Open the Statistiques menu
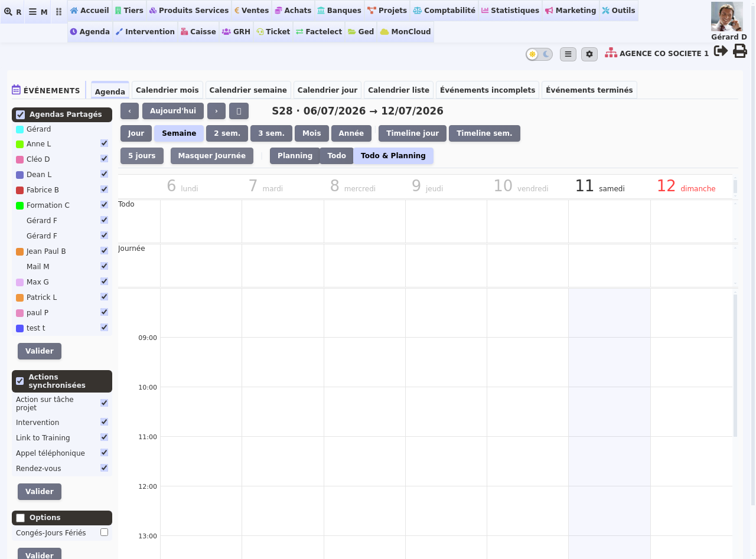The height and width of the screenshot is (559, 756). [510, 11]
